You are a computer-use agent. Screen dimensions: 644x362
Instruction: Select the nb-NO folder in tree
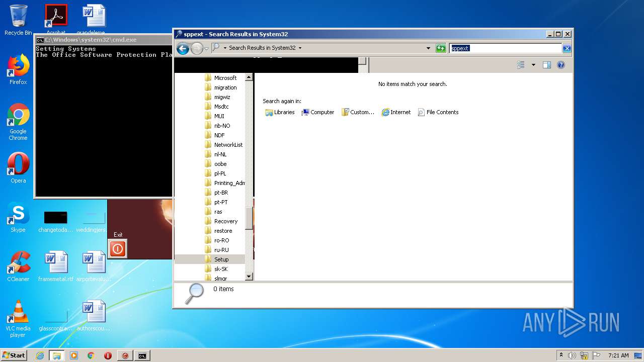(x=217, y=126)
